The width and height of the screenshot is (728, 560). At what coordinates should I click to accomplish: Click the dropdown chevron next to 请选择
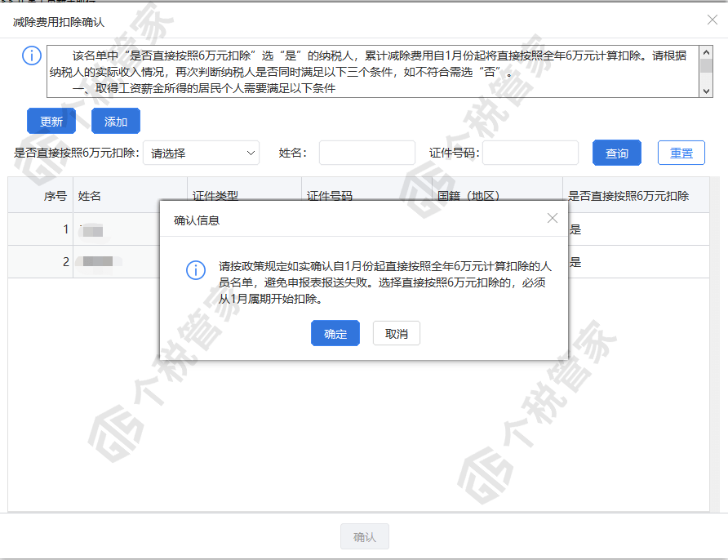click(x=251, y=153)
